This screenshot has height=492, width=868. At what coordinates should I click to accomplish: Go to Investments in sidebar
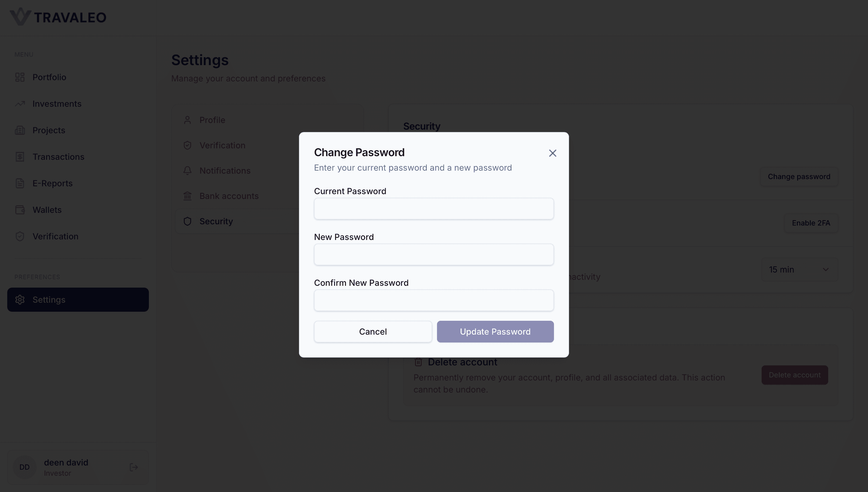pyautogui.click(x=78, y=104)
